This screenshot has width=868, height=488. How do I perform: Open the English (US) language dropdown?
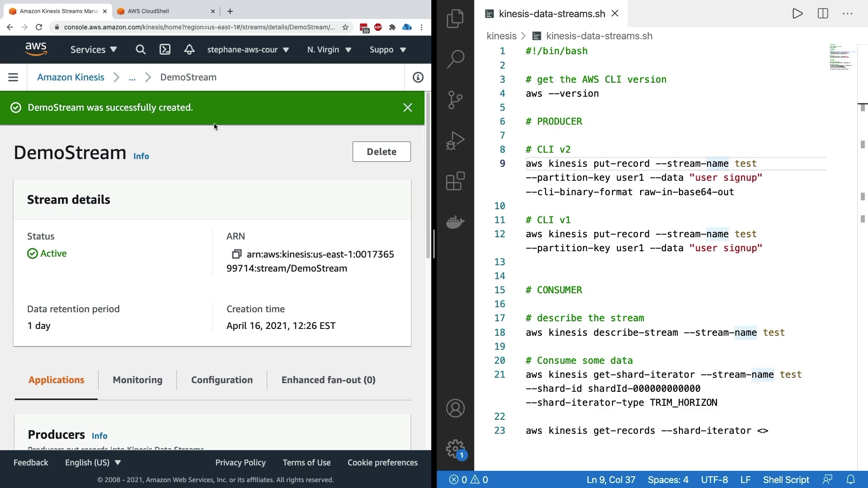pyautogui.click(x=93, y=462)
